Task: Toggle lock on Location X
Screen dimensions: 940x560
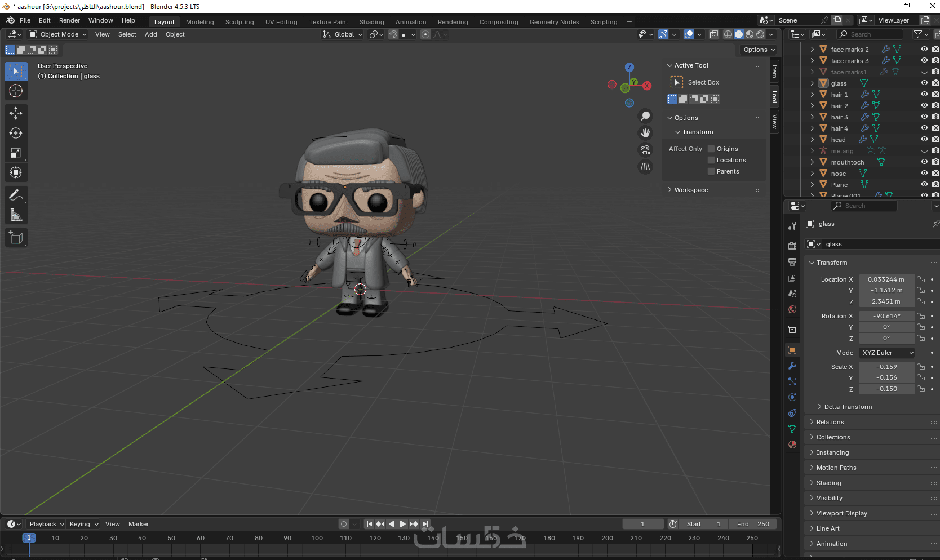Action: 921,279
